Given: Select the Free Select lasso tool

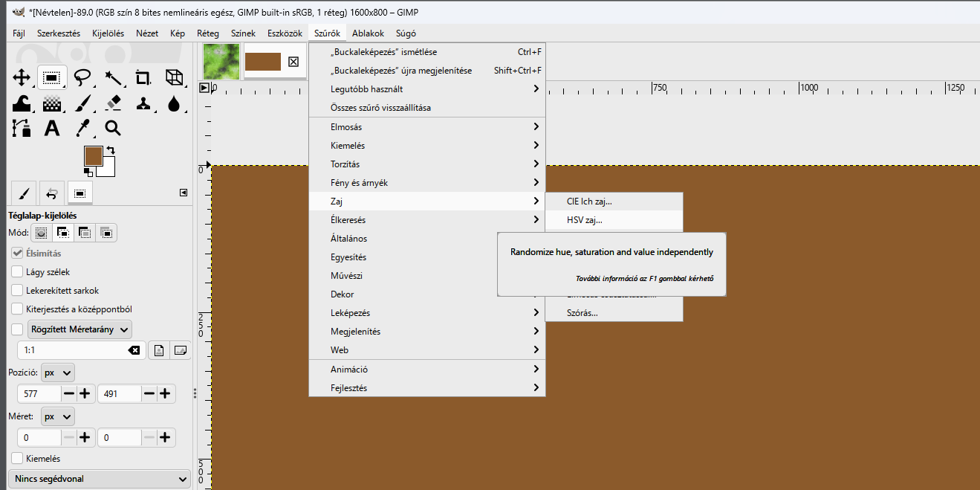Looking at the screenshot, I should point(82,77).
